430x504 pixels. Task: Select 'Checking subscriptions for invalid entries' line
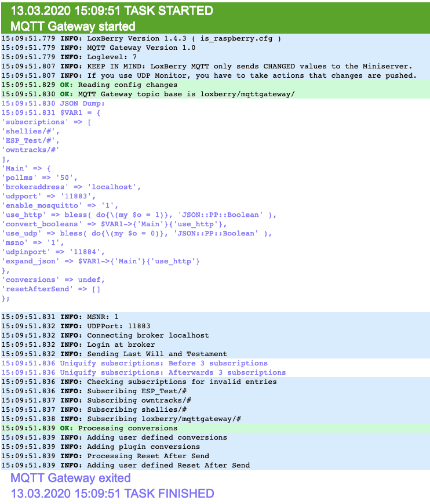216,382
